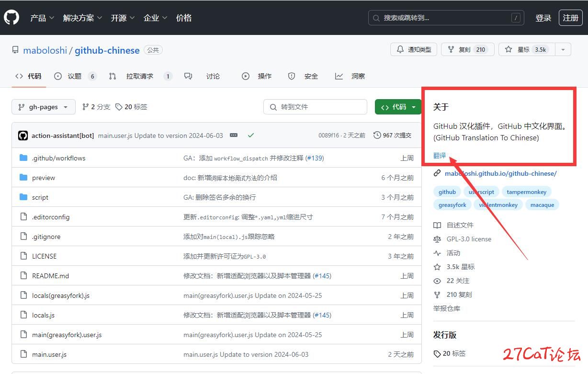The image size is (588, 374).
Task: Open the action-assistant[bot] author link
Action: [x=63, y=136]
